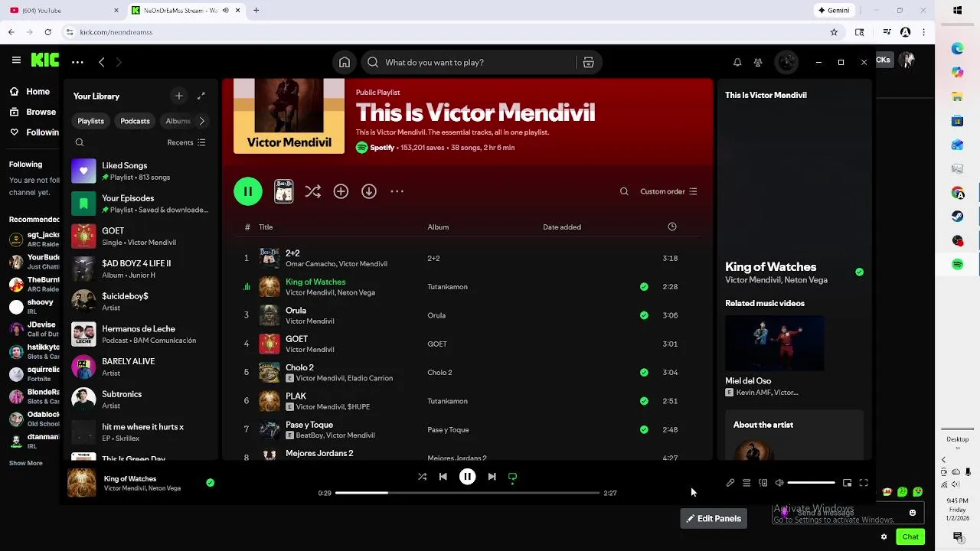The height and width of the screenshot is (551, 980).
Task: Toggle the saved checkmark for Orula
Action: tap(644, 315)
